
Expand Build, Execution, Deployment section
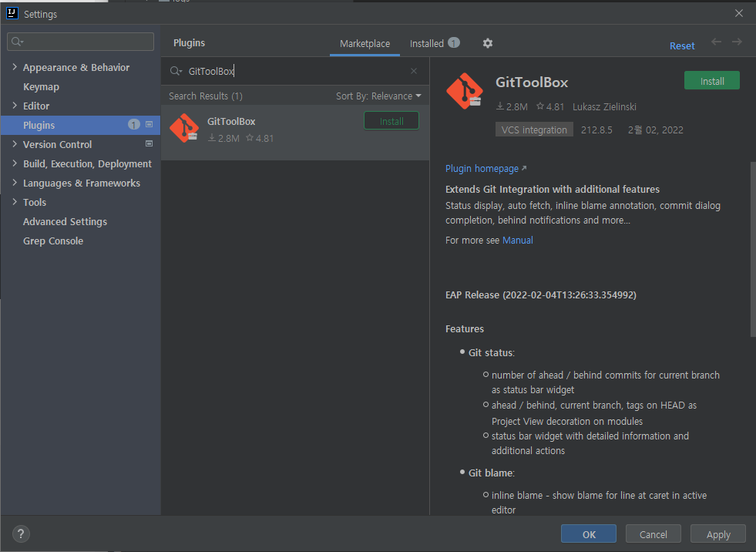15,163
